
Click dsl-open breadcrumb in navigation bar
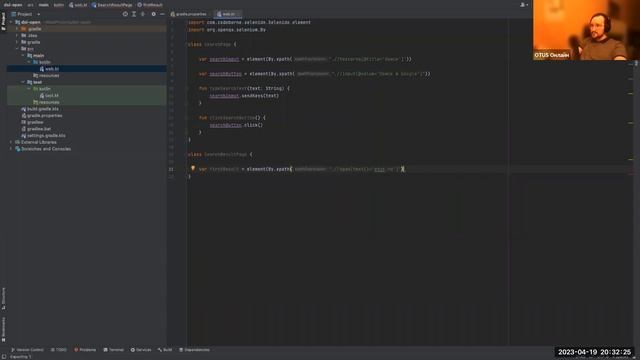click(x=13, y=5)
